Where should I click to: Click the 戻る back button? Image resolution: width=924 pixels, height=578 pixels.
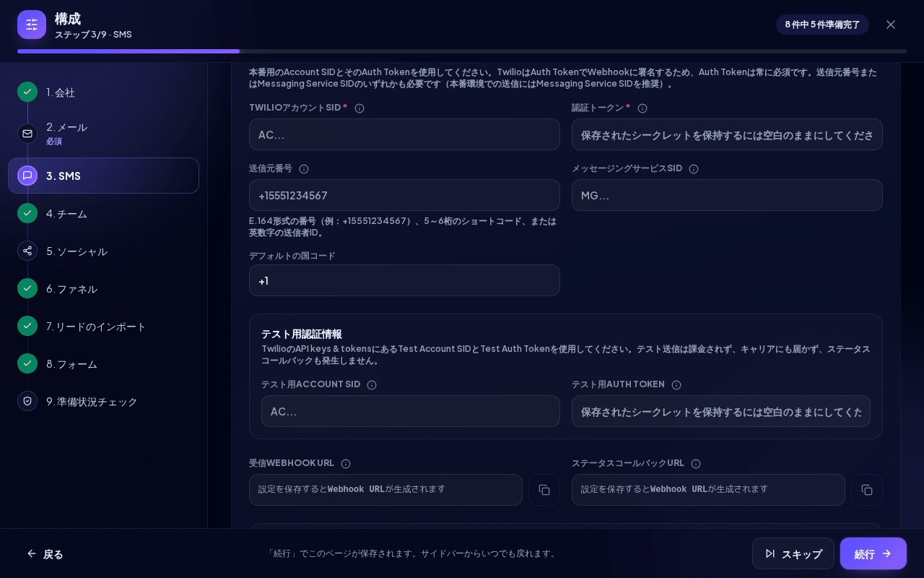click(45, 553)
